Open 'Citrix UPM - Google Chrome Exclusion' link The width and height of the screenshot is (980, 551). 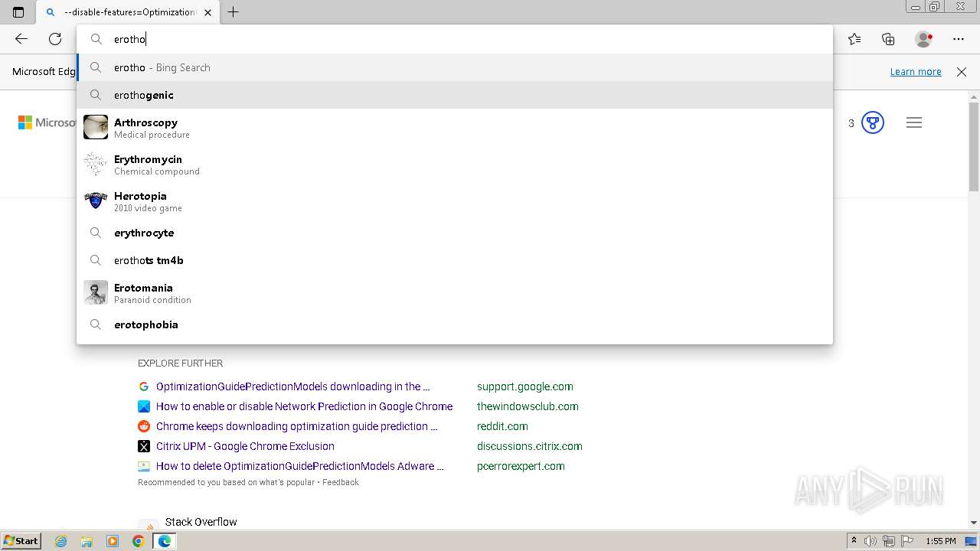pyautogui.click(x=245, y=446)
